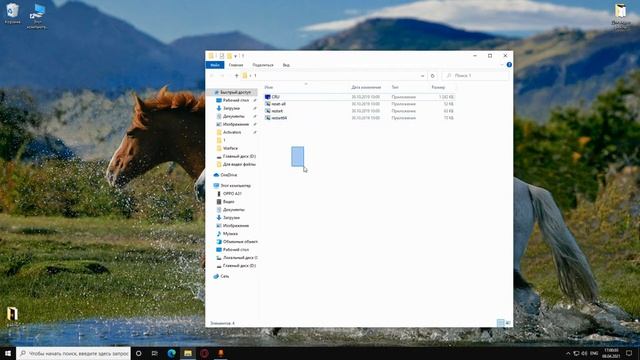Open Главный диск (D:) under Быстрый доступ

pos(239,156)
